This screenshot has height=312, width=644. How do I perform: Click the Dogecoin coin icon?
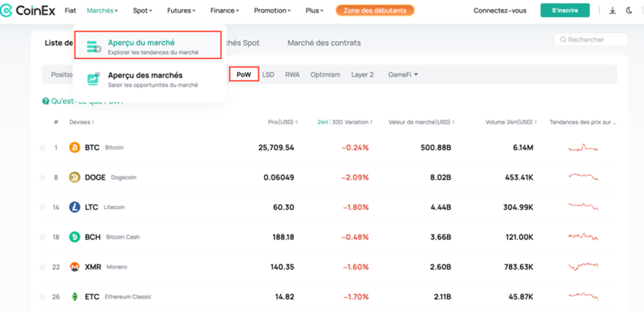pyautogui.click(x=75, y=177)
